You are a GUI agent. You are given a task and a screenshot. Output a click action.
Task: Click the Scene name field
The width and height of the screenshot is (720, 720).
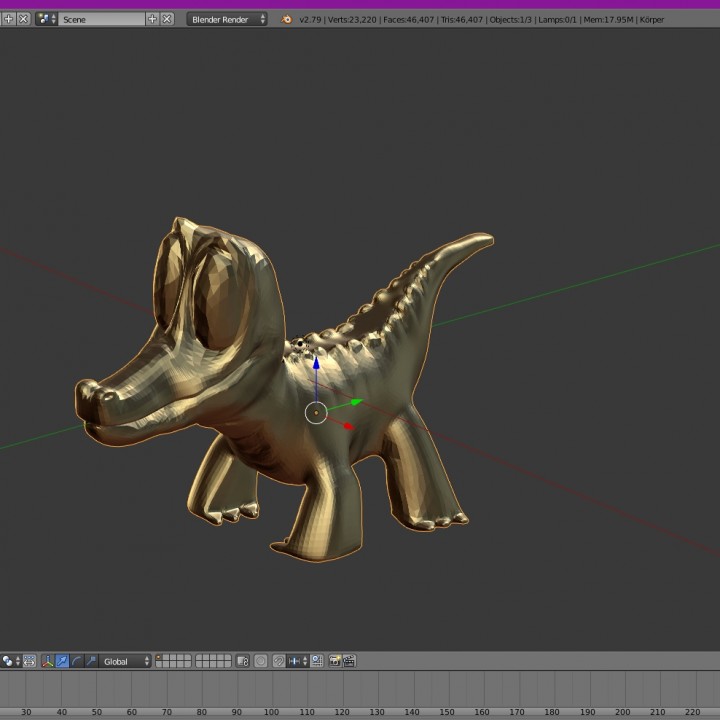pyautogui.click(x=102, y=19)
